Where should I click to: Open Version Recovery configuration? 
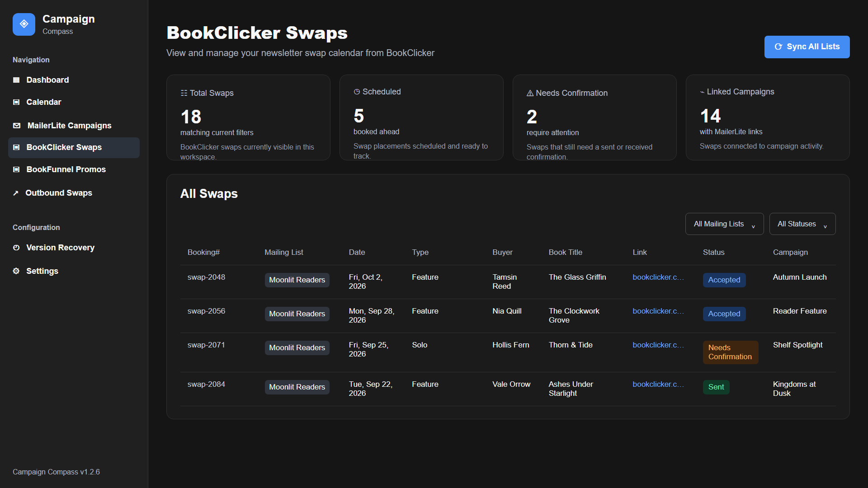pos(74,248)
